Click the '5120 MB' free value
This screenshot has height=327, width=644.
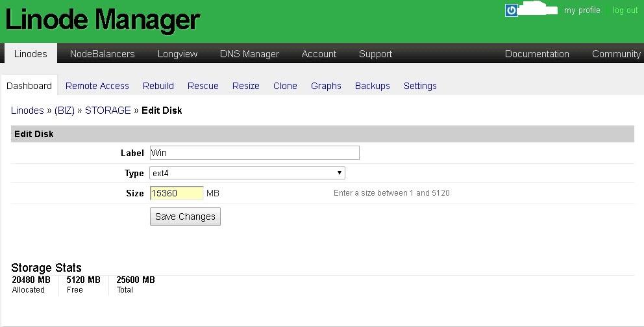(83, 280)
